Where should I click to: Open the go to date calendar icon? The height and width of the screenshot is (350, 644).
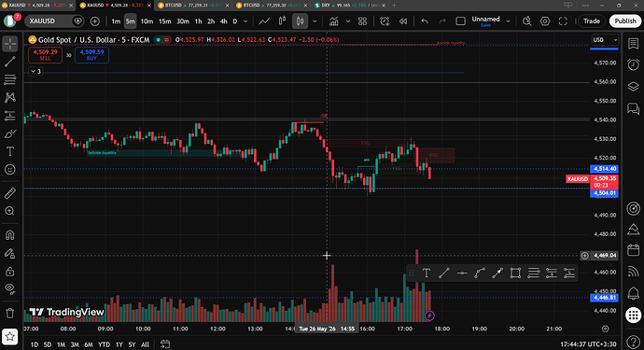point(165,344)
